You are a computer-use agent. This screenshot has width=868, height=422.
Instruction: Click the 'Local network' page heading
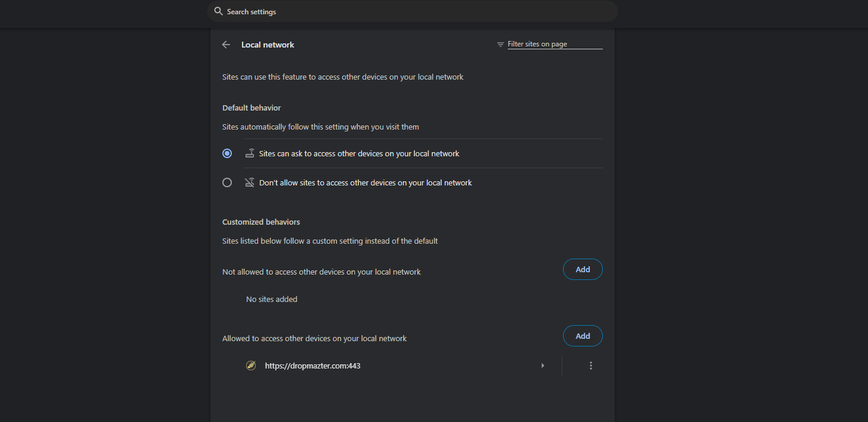point(268,45)
